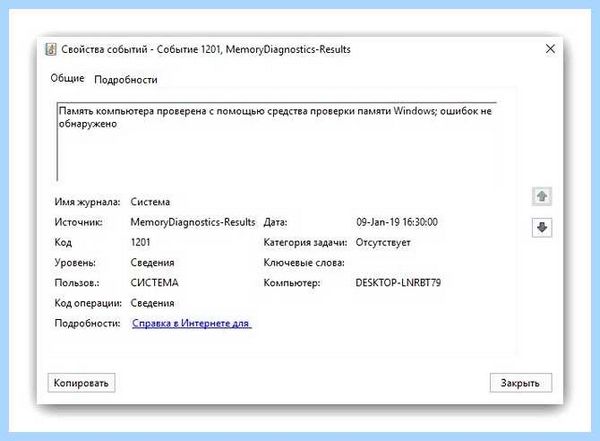Open the Справка в Интернете link

191,323
